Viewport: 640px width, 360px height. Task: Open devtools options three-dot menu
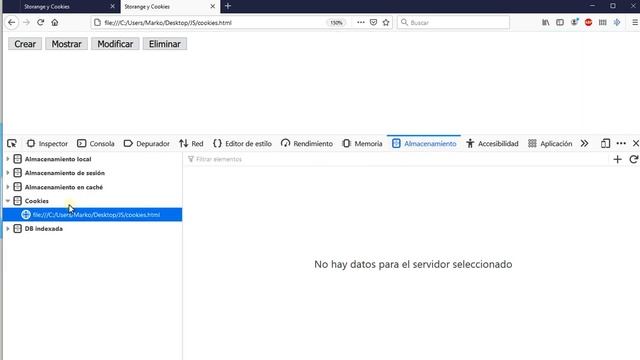point(621,143)
